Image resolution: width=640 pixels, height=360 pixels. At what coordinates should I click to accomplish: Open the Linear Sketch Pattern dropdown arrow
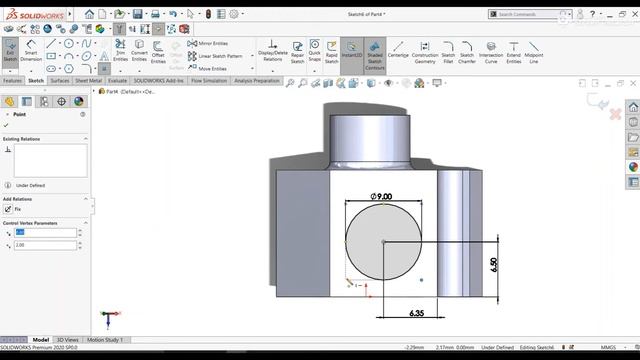(252, 56)
